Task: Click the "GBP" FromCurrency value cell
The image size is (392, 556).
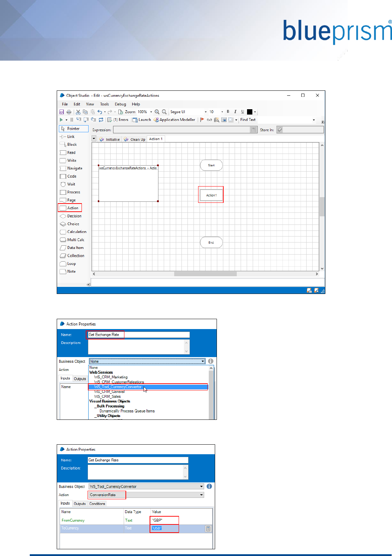Action: coord(164,520)
